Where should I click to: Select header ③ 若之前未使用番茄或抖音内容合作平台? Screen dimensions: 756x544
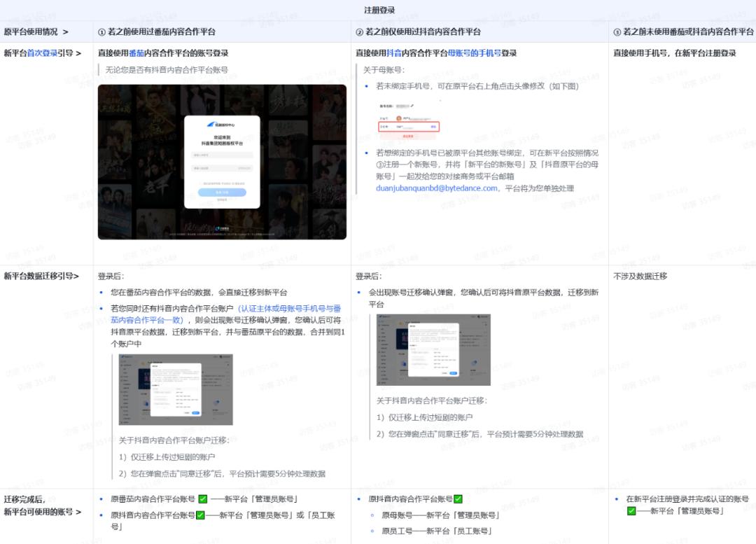683,32
